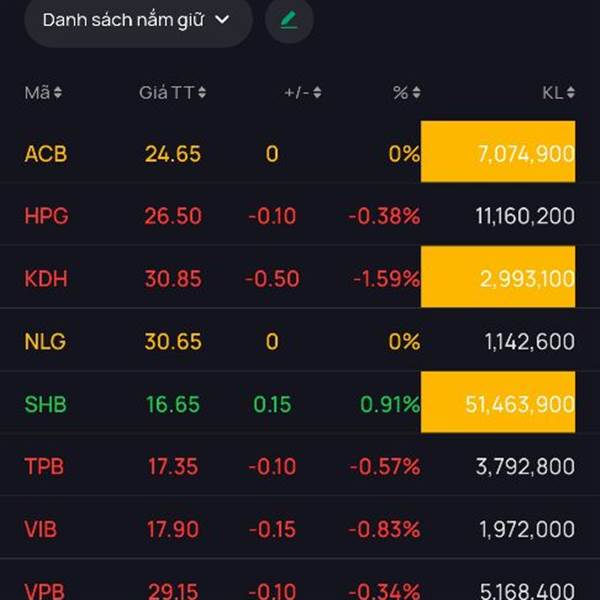Open HPG stock details
Screen dimensions: 600x600
coord(300,215)
